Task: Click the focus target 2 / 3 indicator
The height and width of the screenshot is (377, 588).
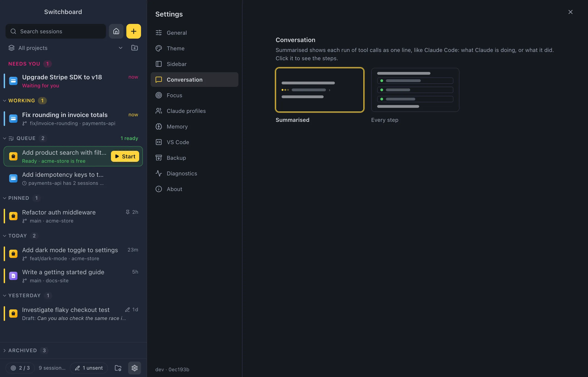Action: tap(20, 368)
